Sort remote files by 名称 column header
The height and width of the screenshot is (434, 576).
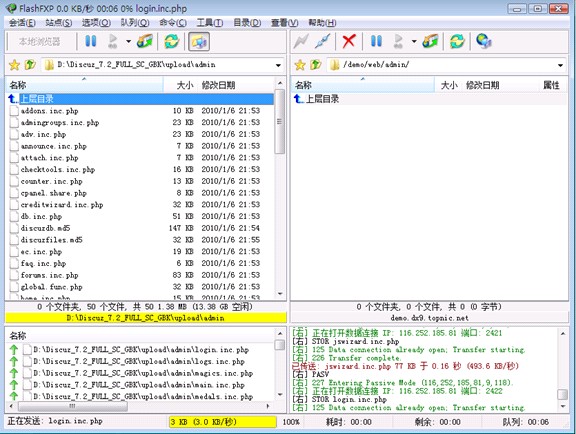(x=363, y=85)
